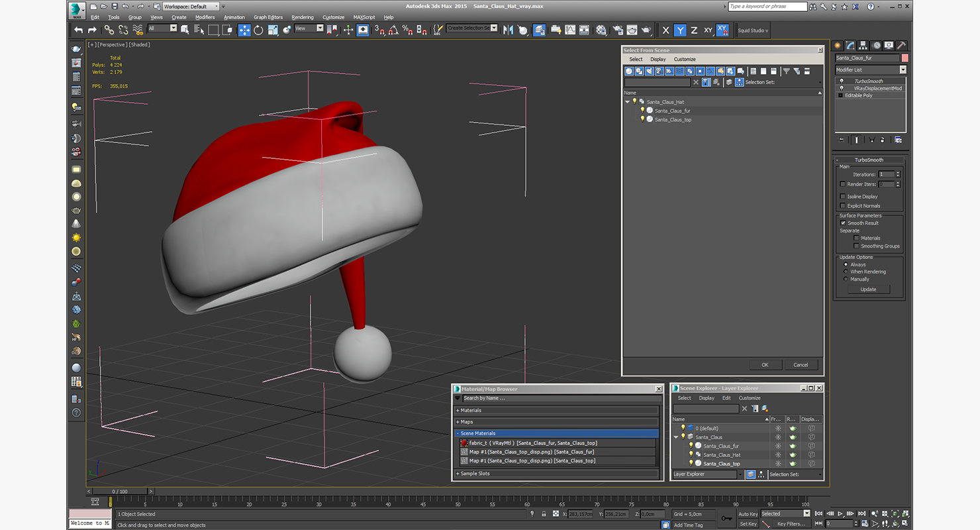The image size is (980, 530).
Task: Click funnel filter icon in Select From Scene
Action: click(x=786, y=71)
